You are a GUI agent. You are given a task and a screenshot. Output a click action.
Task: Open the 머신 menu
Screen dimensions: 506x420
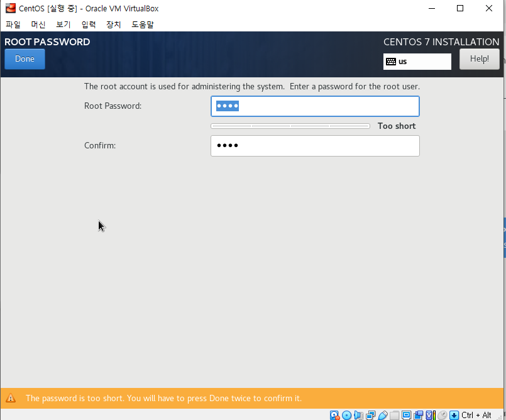tap(38, 25)
